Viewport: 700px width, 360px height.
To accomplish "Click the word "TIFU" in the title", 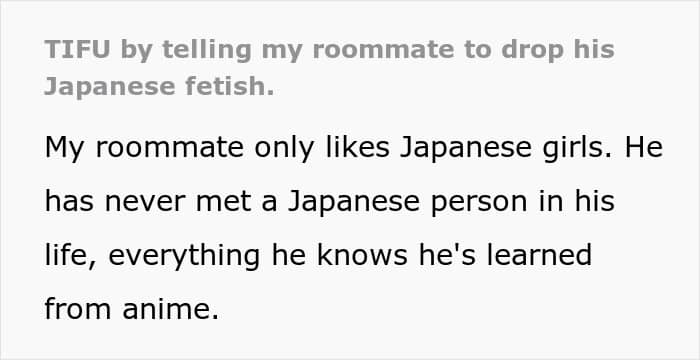I will coord(77,49).
